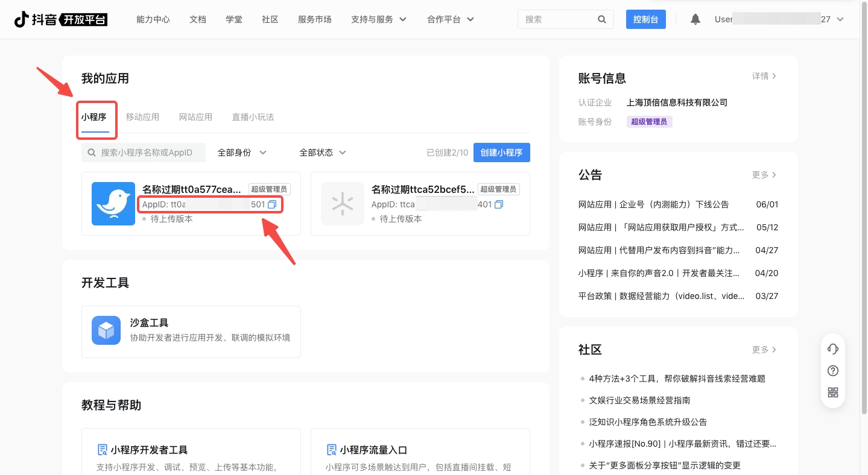Click the Douyin Open Platform logo

click(61, 19)
